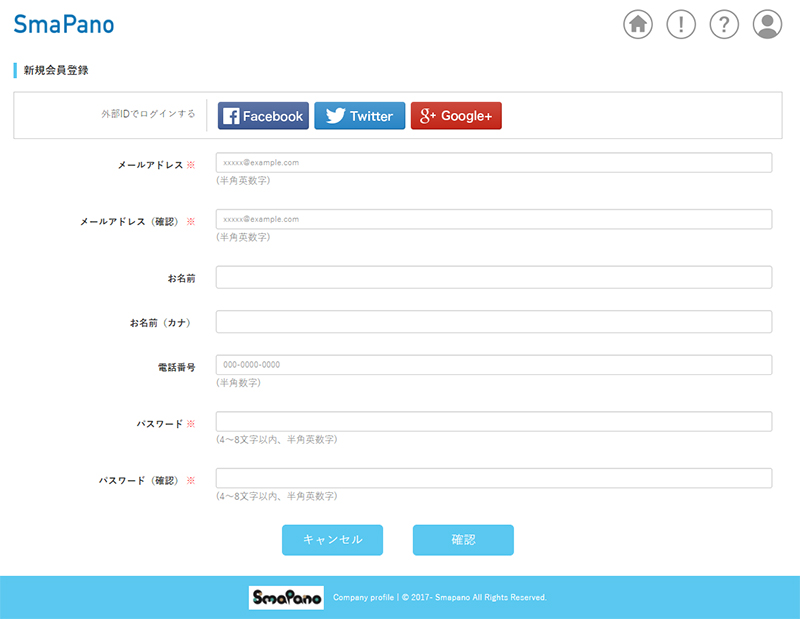Click the home icon in header
This screenshot has width=800, height=619.
pos(638,24)
